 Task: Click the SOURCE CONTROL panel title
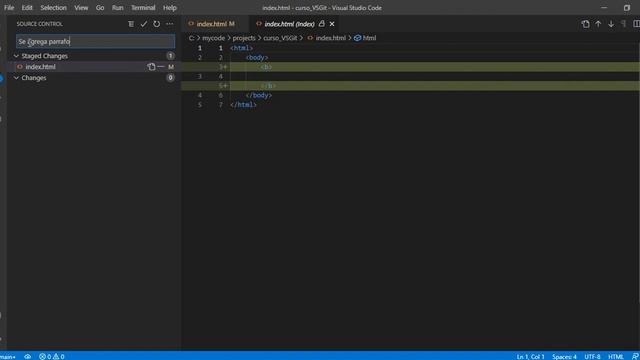pyautogui.click(x=40, y=24)
